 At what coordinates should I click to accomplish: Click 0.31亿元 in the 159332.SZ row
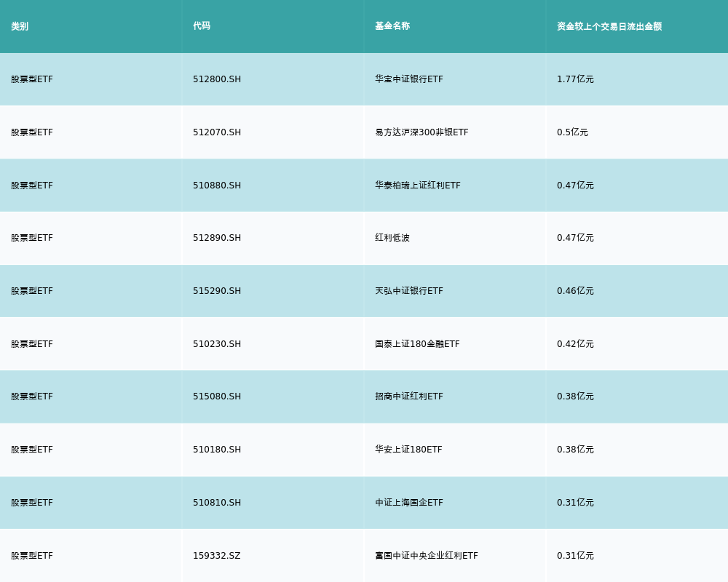tap(575, 556)
